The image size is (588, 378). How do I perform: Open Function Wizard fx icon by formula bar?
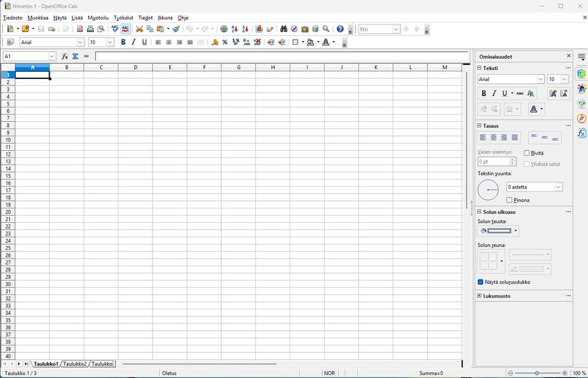(64, 56)
